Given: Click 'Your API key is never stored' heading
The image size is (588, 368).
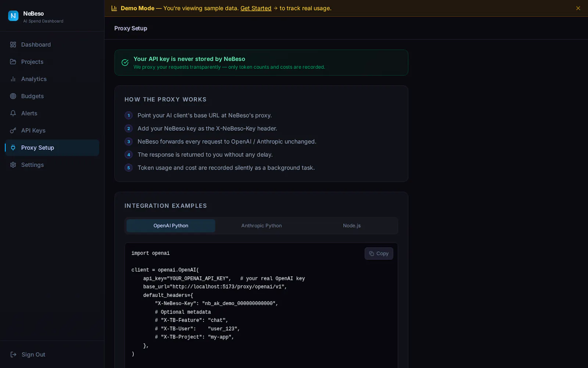Looking at the screenshot, I should pyautogui.click(x=189, y=59).
